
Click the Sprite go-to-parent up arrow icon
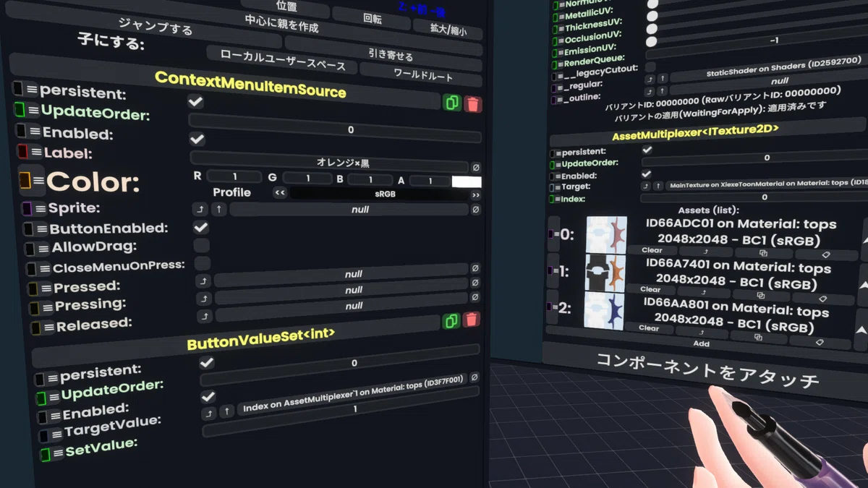[x=219, y=210]
